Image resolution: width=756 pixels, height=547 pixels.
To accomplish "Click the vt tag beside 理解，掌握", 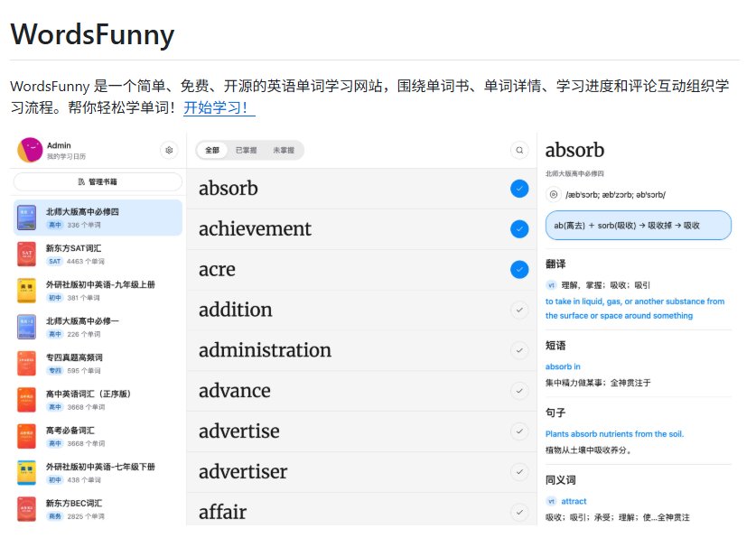I will [x=551, y=285].
